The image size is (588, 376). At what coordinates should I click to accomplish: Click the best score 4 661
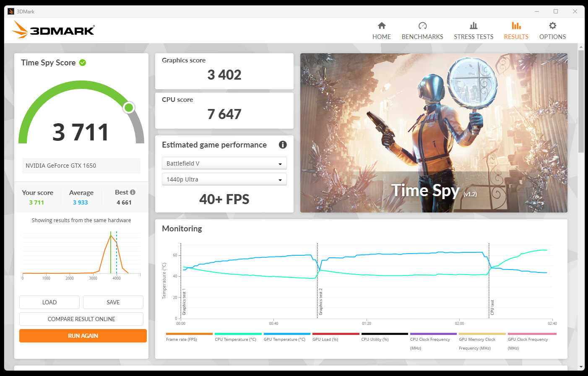click(124, 202)
